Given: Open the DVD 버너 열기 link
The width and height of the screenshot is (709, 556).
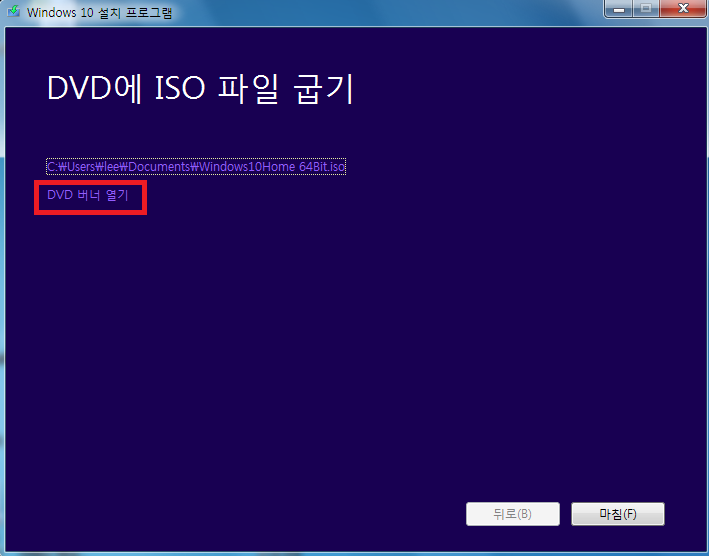Looking at the screenshot, I should point(88,195).
